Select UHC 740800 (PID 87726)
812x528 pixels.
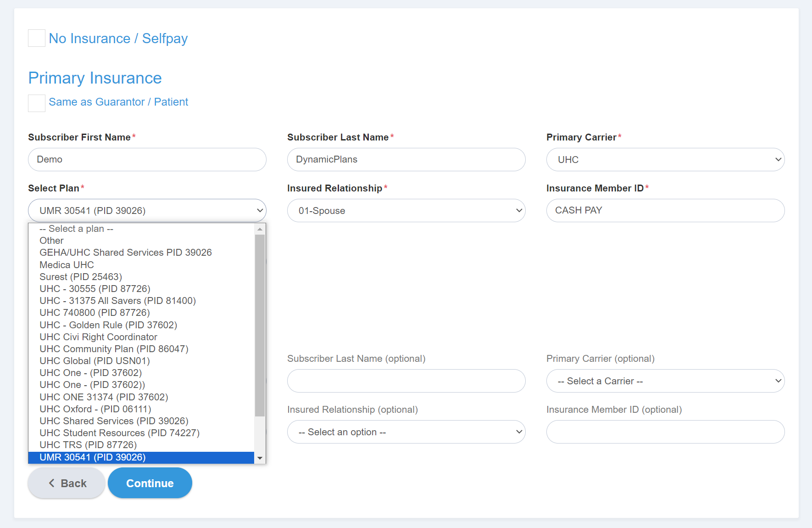(141, 313)
